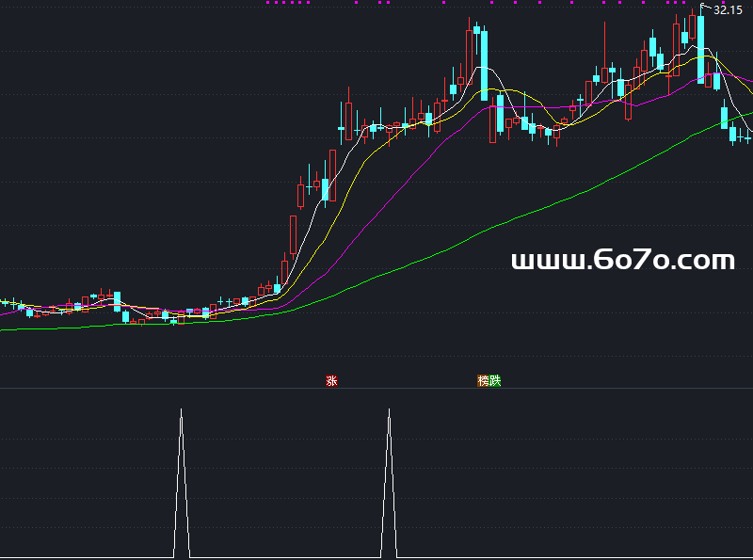Image resolution: width=753 pixels, height=560 pixels.
Task: Click the divider line between chart and indicator panel
Action: coord(376,388)
